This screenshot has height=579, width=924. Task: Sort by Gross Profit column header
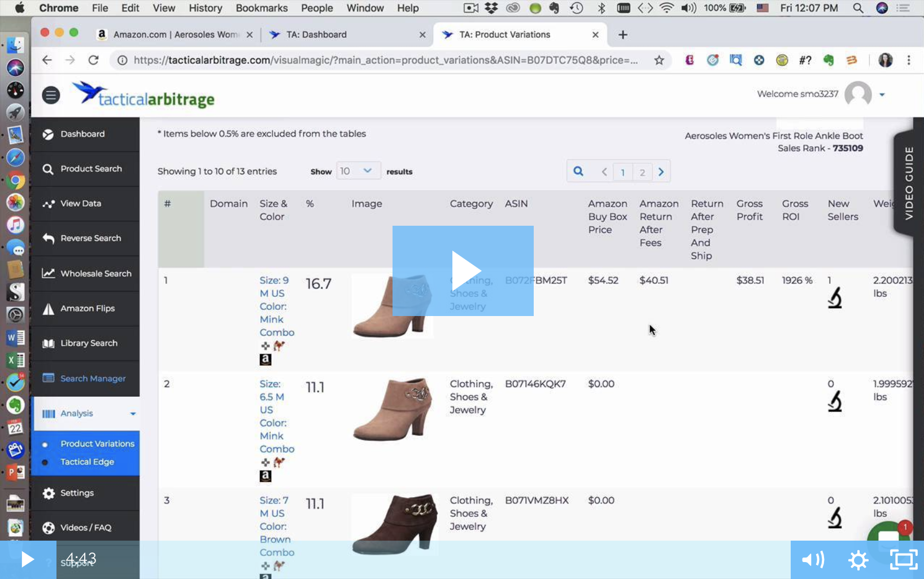[749, 210]
